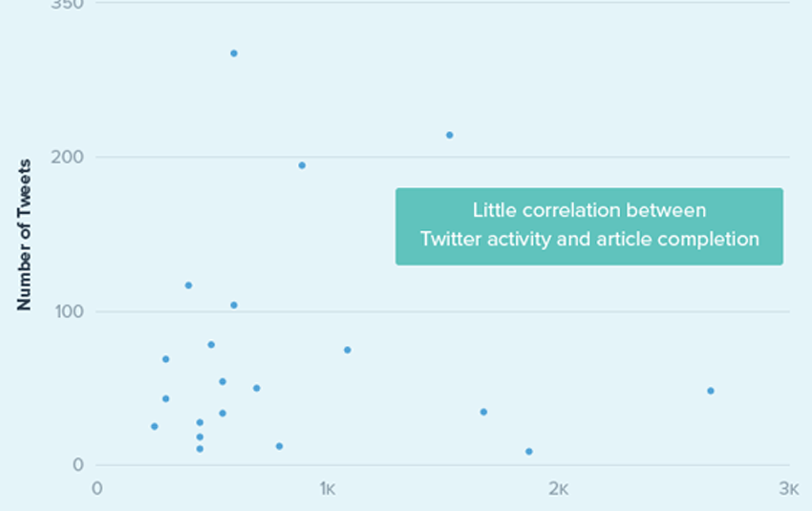Select the data point between 1K and 2K near 35 tweets
This screenshot has width=812, height=511.
[483, 412]
